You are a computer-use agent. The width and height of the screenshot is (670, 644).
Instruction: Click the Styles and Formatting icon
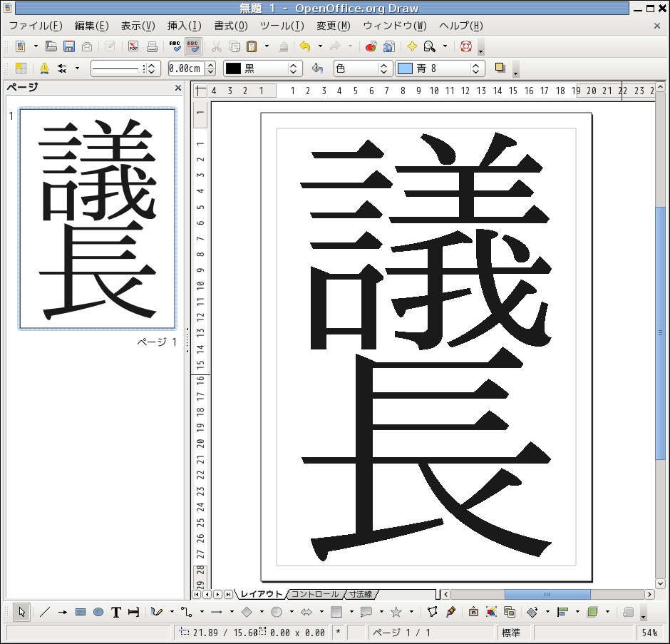[21, 68]
